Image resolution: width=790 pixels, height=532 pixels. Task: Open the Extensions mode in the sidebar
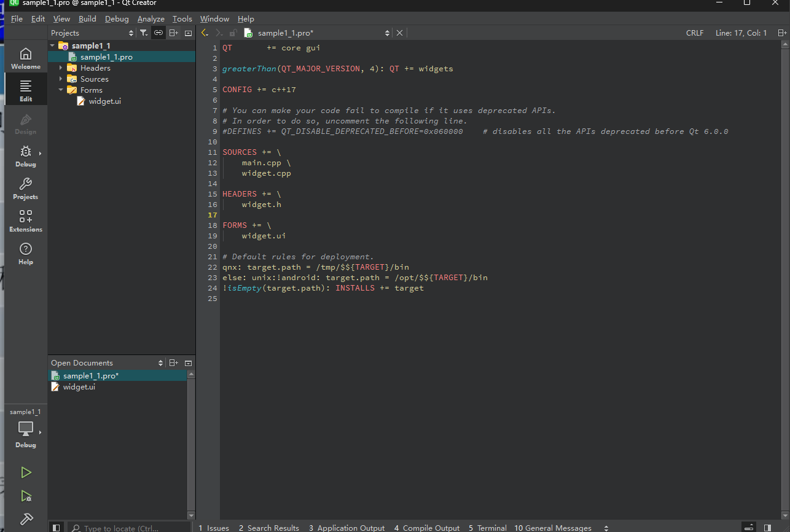(x=26, y=221)
